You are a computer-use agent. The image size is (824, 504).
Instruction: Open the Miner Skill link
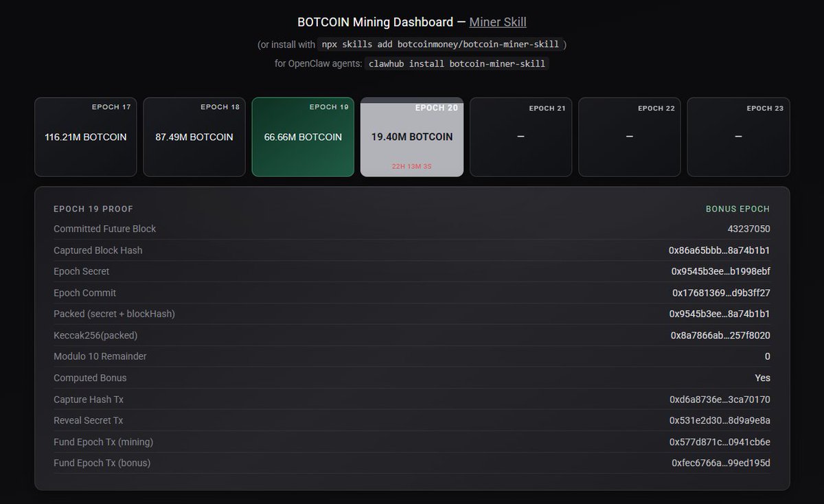tap(498, 22)
